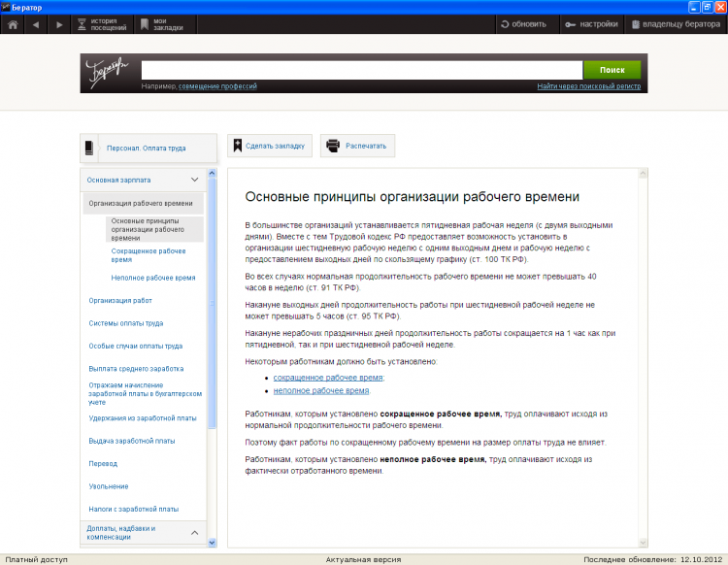Open Неполное рабочее время in sidebar
This screenshot has height=565, width=728.
click(153, 278)
